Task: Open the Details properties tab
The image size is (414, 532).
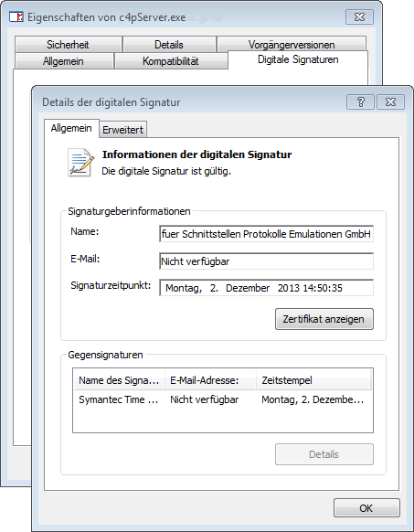Action: coord(169,45)
